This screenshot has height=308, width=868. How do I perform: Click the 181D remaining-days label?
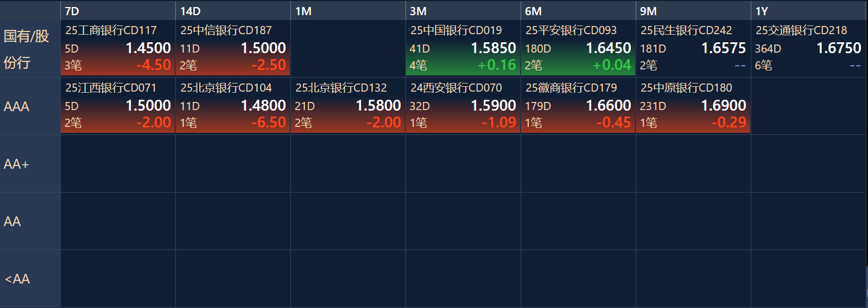point(653,49)
